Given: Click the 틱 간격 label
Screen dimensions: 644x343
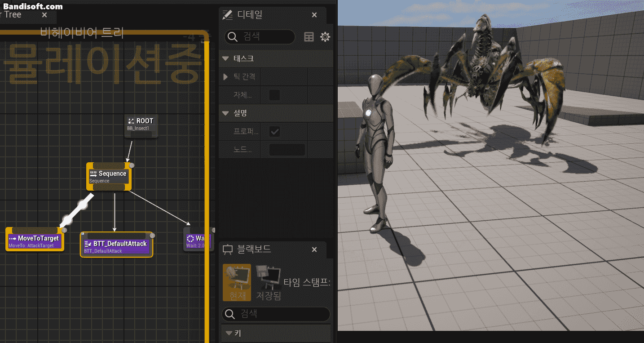Looking at the screenshot, I should coord(244,77).
